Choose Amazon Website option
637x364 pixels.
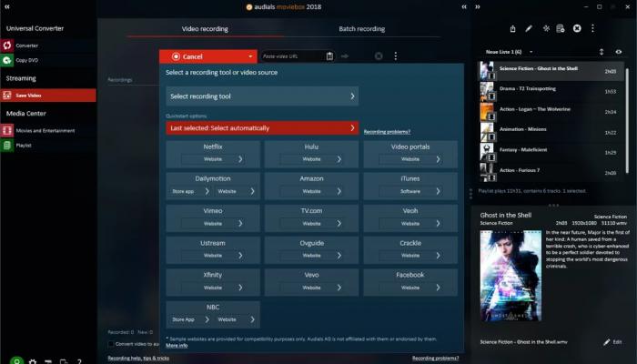tap(311, 191)
